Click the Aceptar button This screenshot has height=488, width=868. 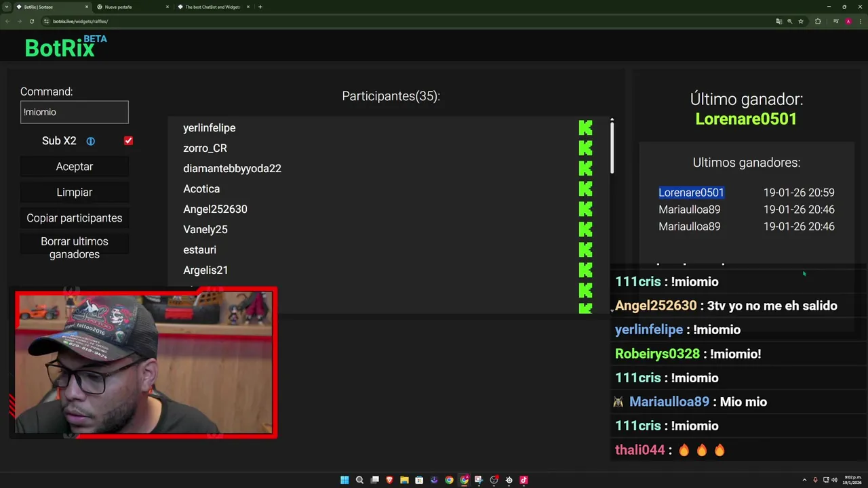[75, 167]
